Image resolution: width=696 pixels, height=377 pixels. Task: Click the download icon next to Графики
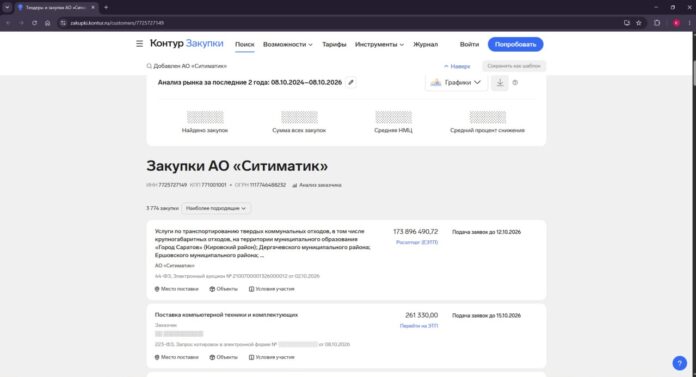click(500, 83)
